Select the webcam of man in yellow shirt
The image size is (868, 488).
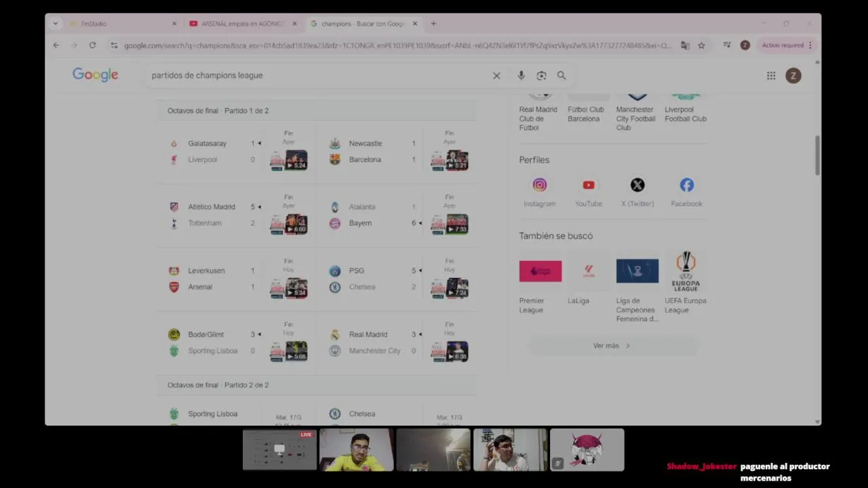(357, 449)
